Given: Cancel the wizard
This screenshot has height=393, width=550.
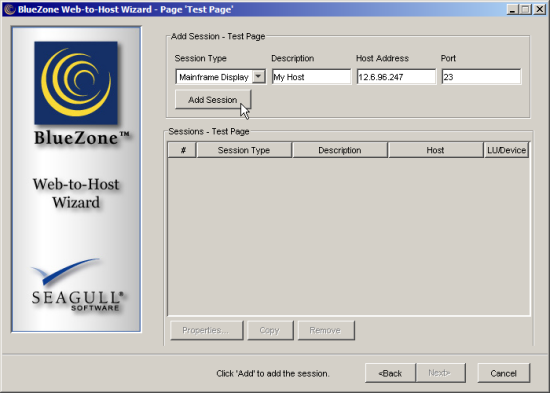Looking at the screenshot, I should [503, 373].
